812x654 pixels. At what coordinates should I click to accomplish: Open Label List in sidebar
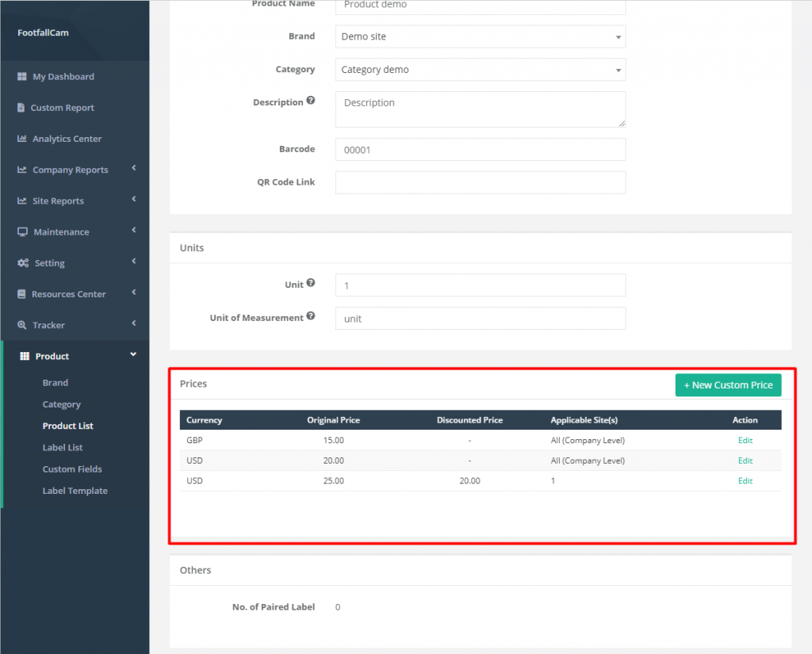(x=63, y=447)
